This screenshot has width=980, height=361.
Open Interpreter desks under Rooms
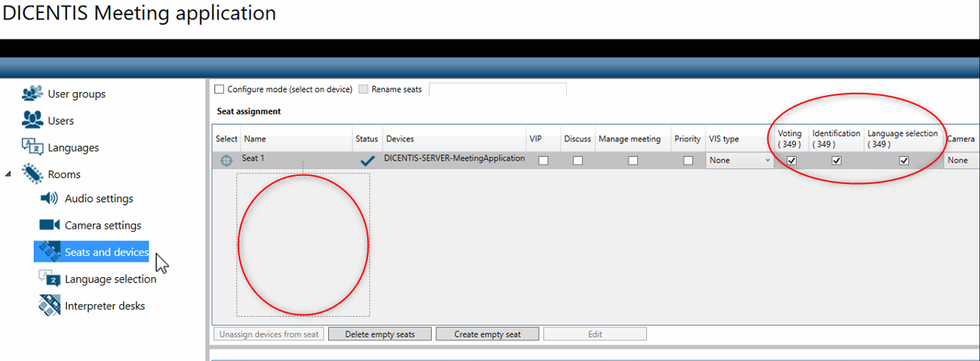(x=105, y=306)
